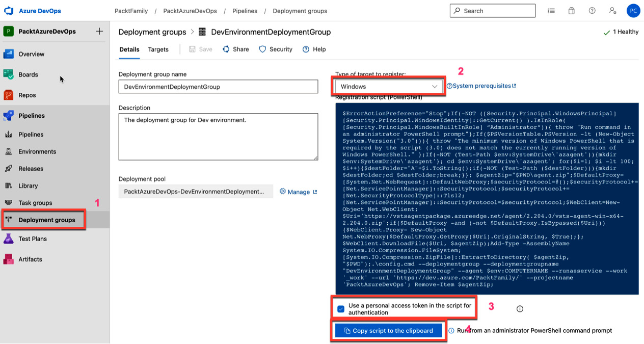Click the 1 Healthy status indicator
644x344 pixels.
coord(621,32)
